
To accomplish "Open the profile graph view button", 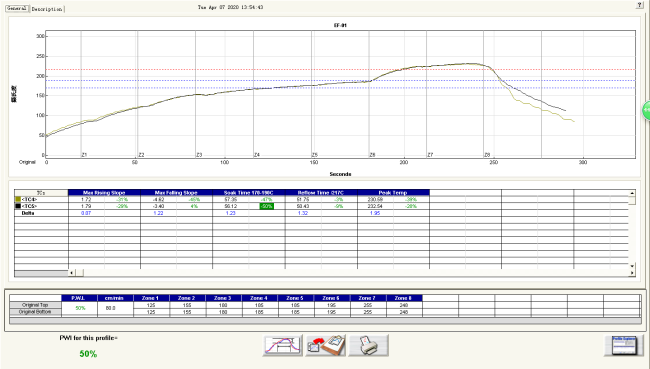I will [x=282, y=345].
